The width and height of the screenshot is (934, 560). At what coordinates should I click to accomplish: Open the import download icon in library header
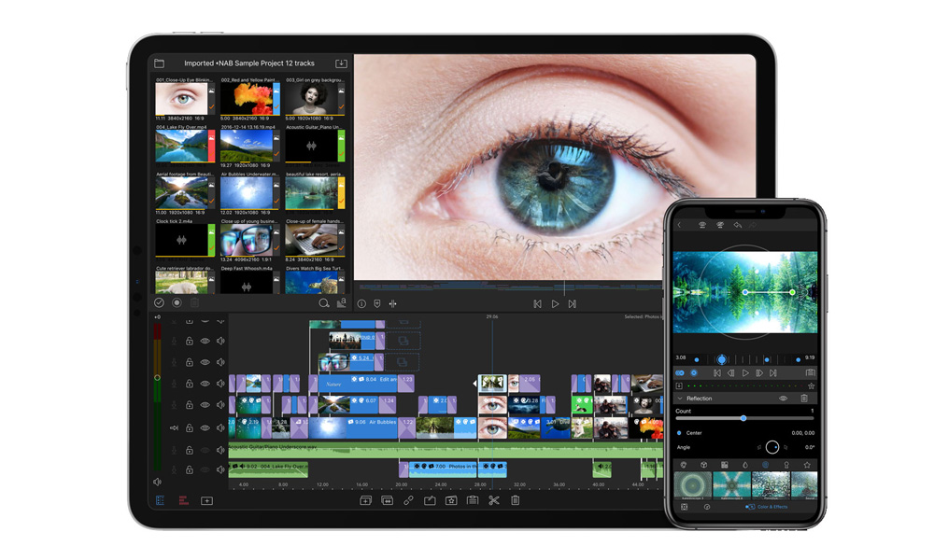pos(341,63)
